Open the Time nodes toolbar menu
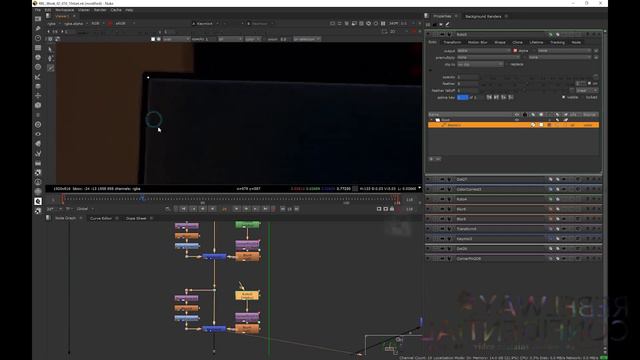The image size is (640, 360). (38, 38)
